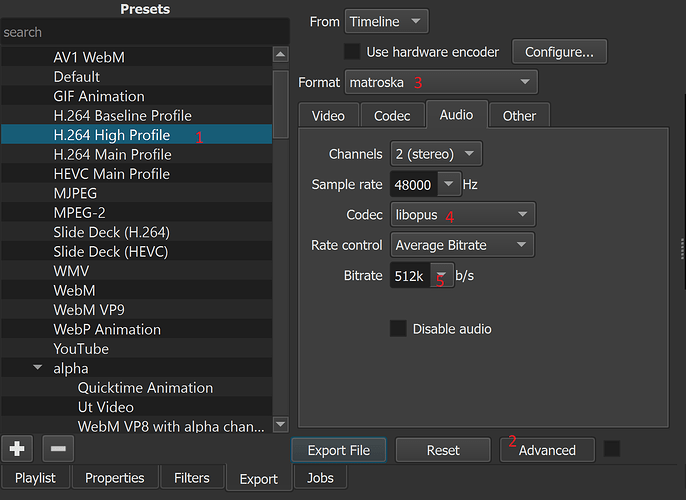Select the GIF Animation preset
The image size is (686, 500).
click(x=136, y=96)
